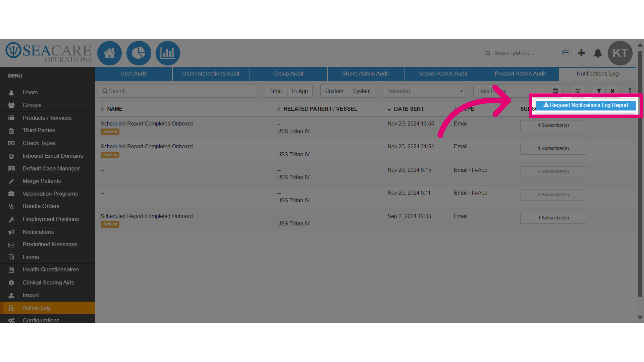
Task: Focus the notifications log Search field
Action: (x=178, y=91)
